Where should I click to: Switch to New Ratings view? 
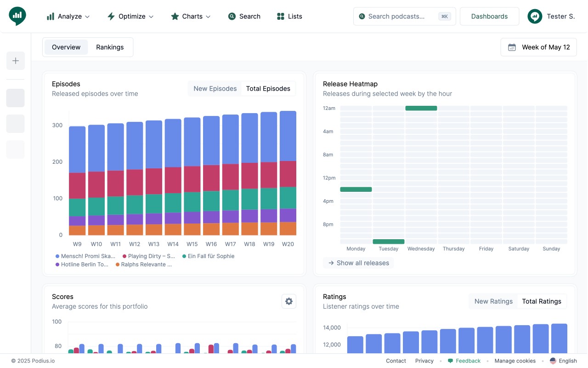493,301
